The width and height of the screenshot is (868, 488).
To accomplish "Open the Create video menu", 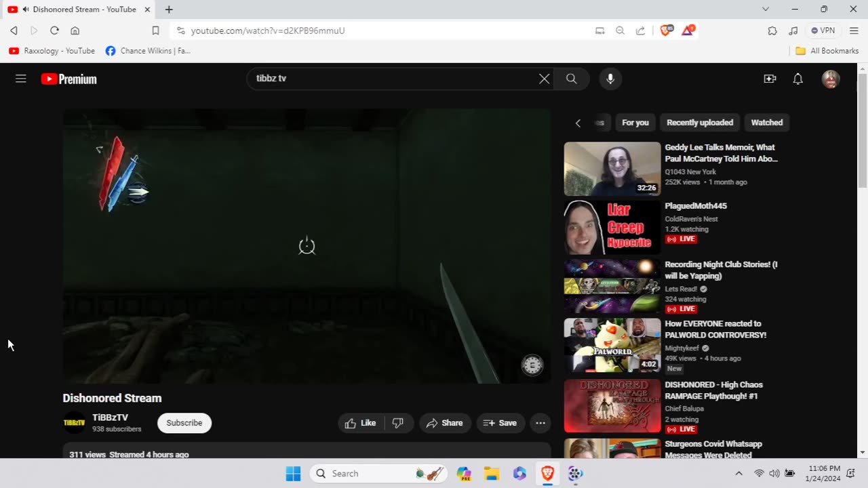I will click(770, 79).
